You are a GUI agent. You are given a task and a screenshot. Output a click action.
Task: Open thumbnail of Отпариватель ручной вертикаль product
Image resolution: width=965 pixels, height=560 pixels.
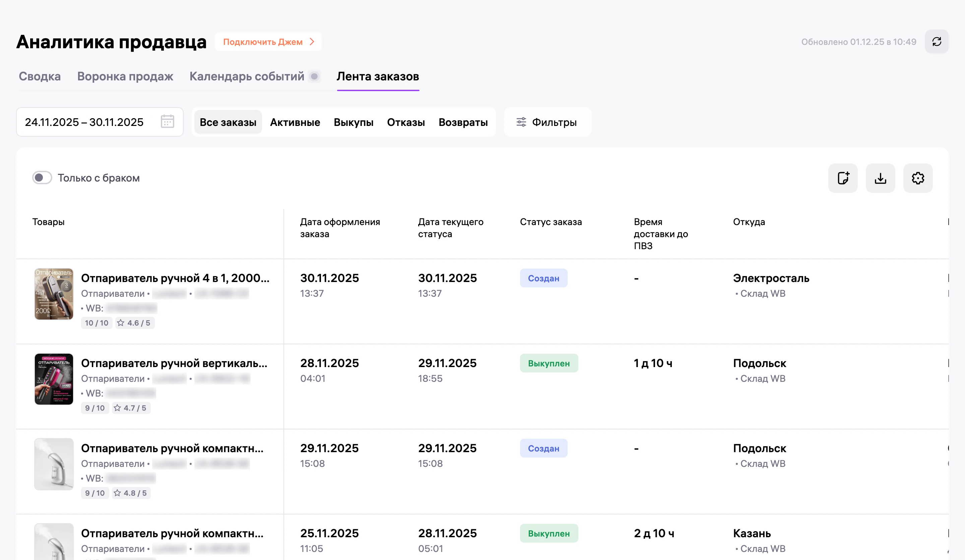[x=54, y=379]
